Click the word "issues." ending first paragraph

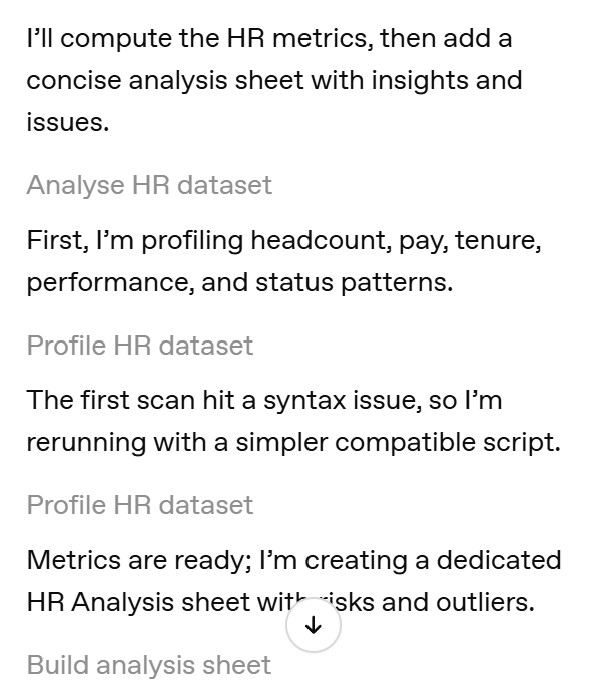[x=68, y=122]
